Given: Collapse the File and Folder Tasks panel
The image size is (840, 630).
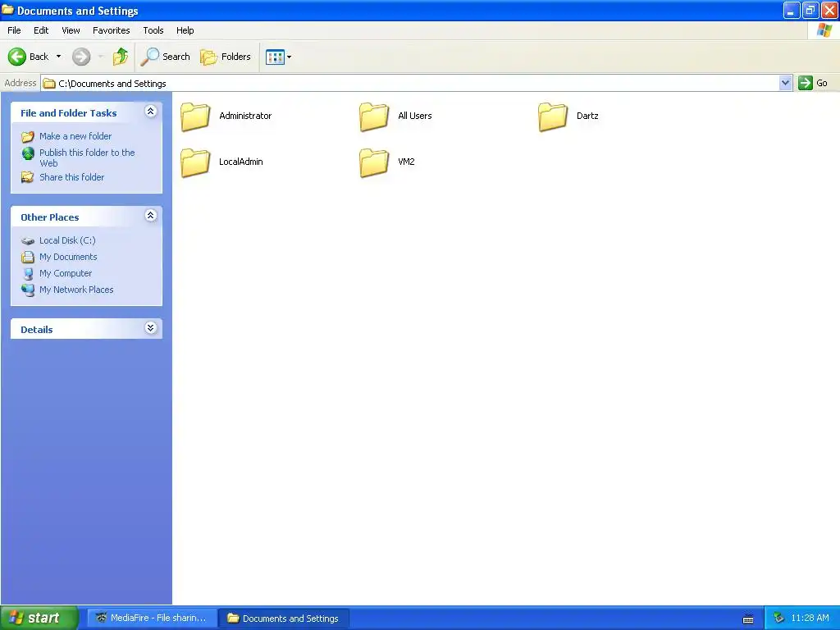Looking at the screenshot, I should click(151, 112).
